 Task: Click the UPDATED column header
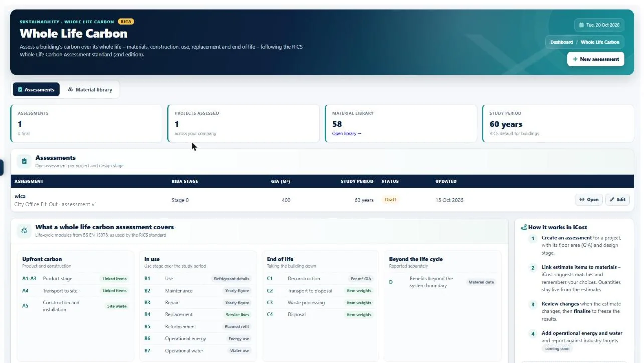[446, 181]
